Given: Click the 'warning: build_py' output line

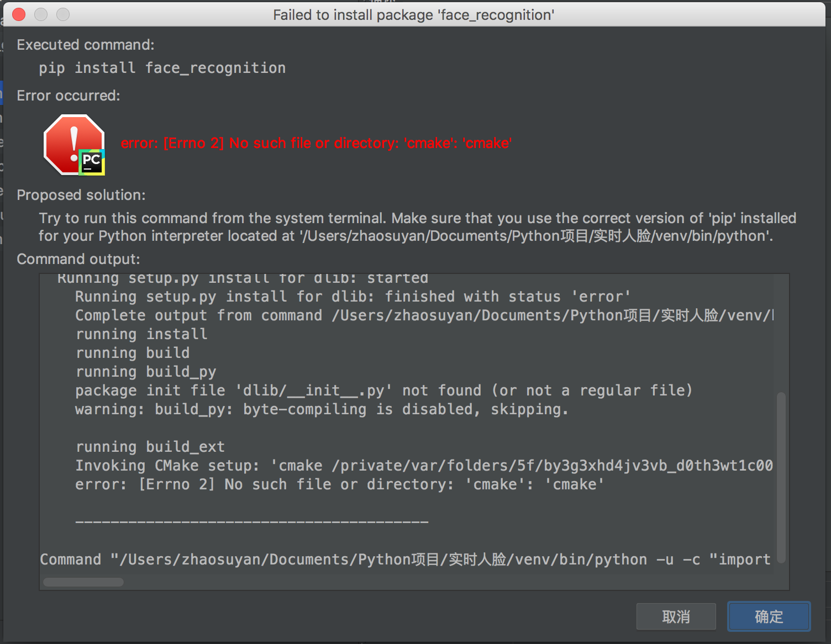Looking at the screenshot, I should tap(322, 409).
